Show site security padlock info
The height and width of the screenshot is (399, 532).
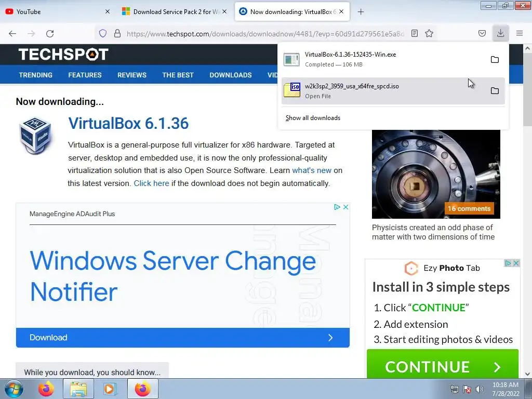pos(117,33)
